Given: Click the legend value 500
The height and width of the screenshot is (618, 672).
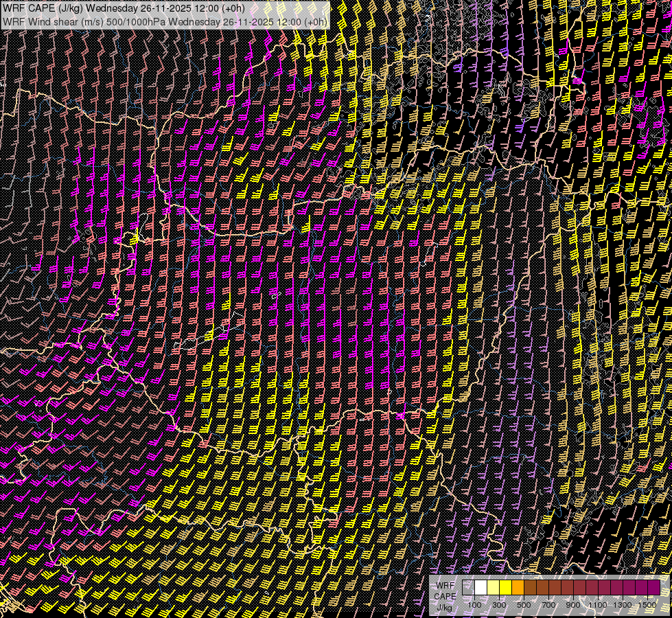Looking at the screenshot, I should (524, 605).
